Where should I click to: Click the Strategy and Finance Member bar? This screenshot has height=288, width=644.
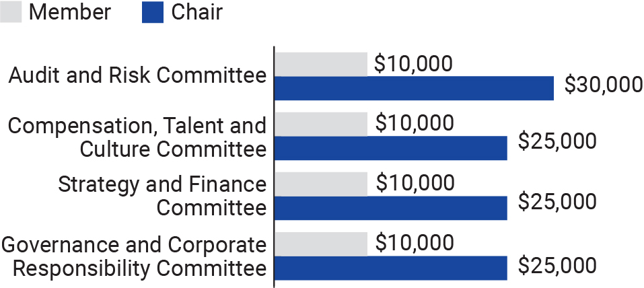321,184
